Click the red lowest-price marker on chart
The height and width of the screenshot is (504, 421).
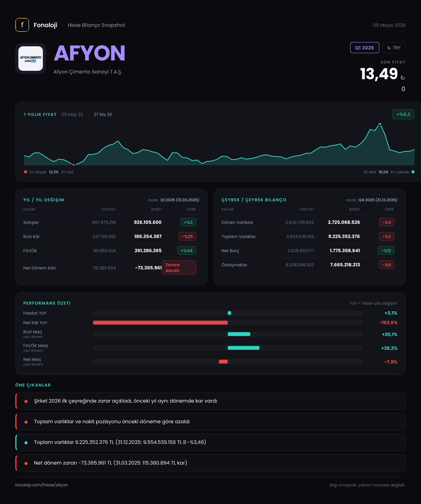(x=73, y=165)
